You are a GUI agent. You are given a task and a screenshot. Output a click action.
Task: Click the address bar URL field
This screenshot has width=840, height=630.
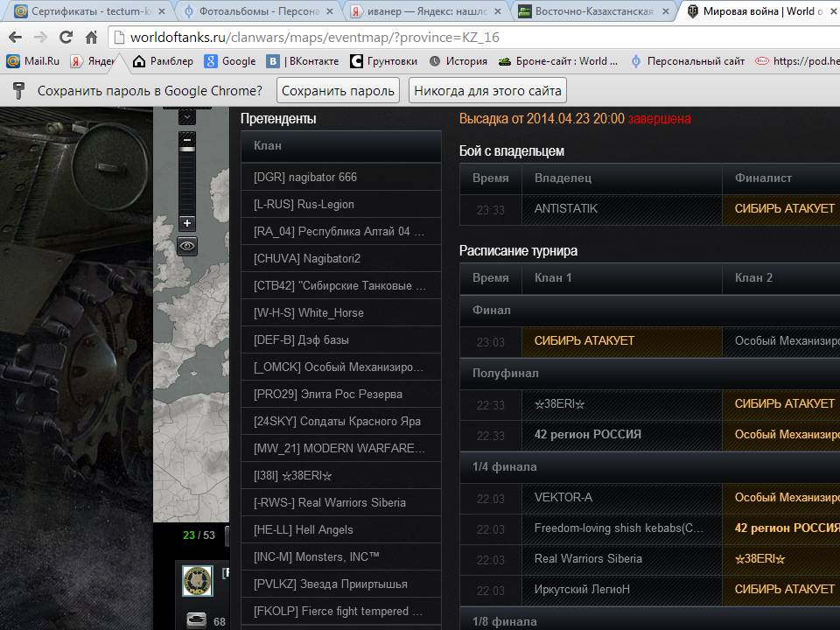pyautogui.click(x=472, y=37)
